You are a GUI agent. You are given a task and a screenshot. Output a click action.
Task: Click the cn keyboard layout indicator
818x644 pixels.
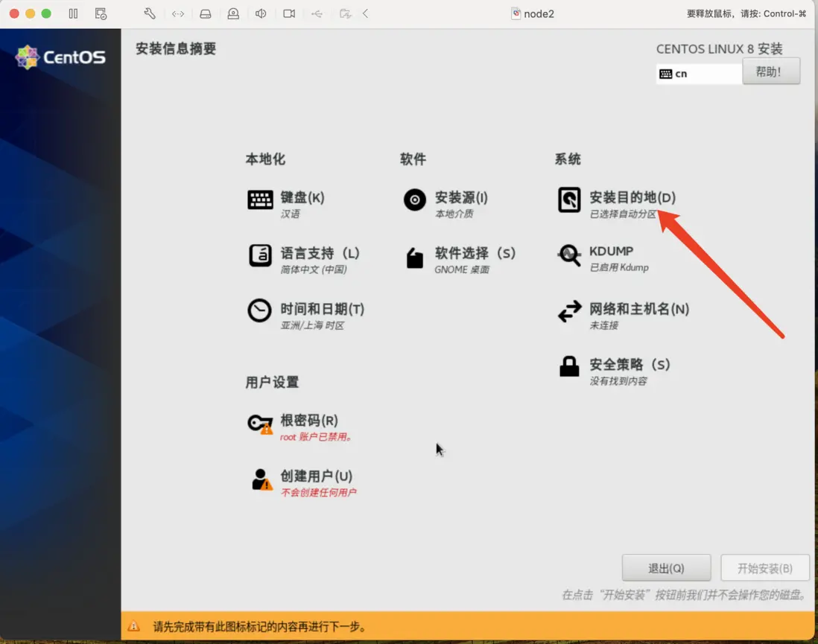[x=699, y=74]
